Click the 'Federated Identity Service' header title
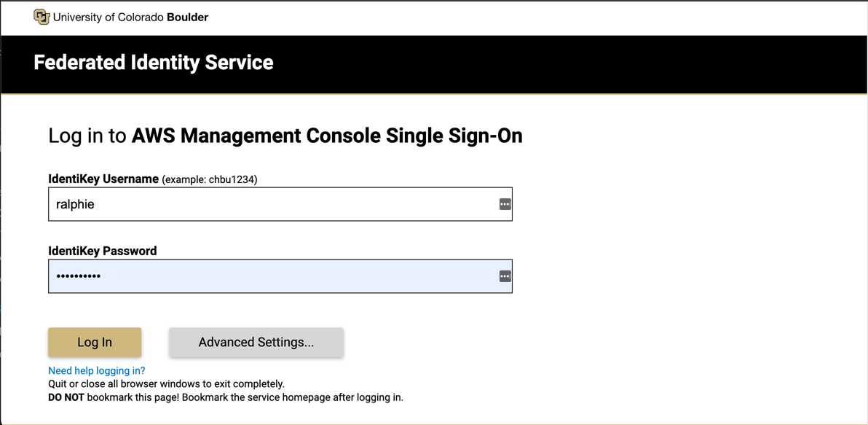This screenshot has height=425, width=868. point(154,63)
